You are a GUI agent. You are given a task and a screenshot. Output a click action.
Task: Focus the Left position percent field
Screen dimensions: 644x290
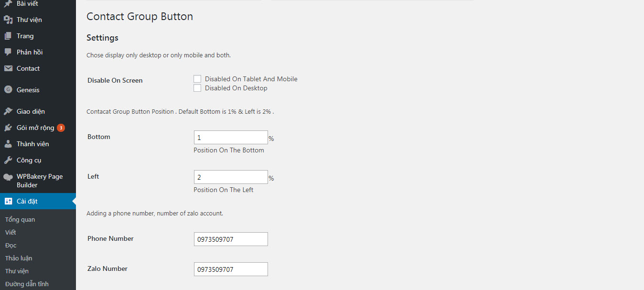tap(231, 177)
